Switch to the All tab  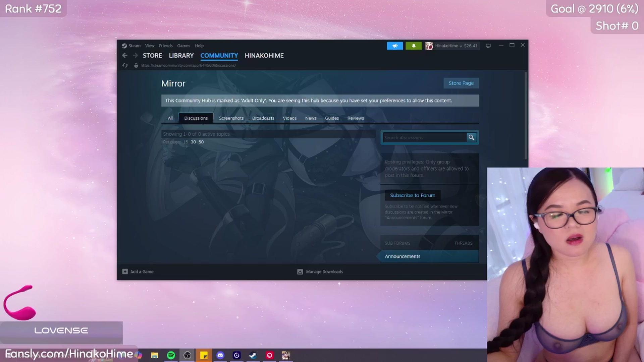(x=170, y=118)
